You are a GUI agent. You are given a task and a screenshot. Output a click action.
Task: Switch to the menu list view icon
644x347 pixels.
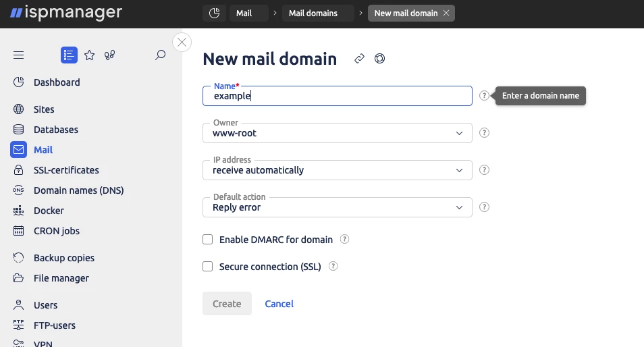pos(69,55)
